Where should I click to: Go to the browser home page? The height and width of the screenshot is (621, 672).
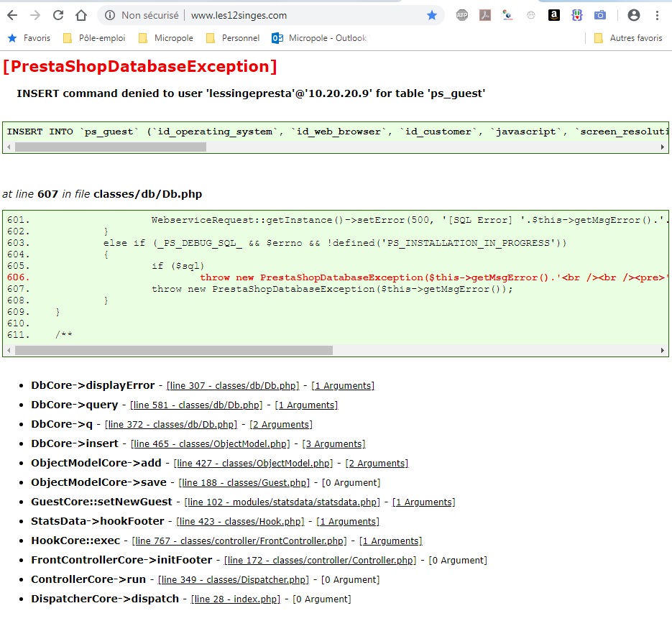[x=81, y=15]
